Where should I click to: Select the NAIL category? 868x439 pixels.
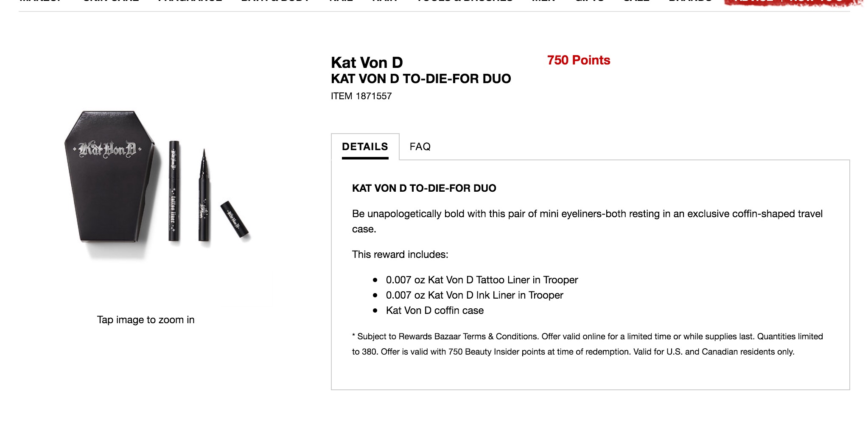pos(340,3)
